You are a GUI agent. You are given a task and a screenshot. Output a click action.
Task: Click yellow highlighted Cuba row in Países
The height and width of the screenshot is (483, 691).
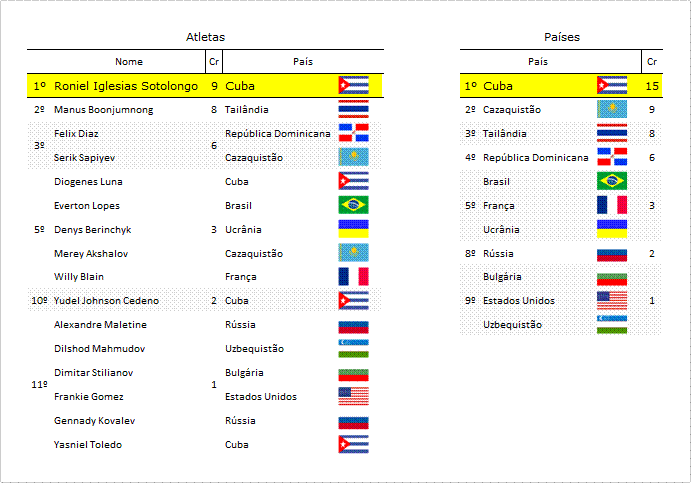[561, 85]
